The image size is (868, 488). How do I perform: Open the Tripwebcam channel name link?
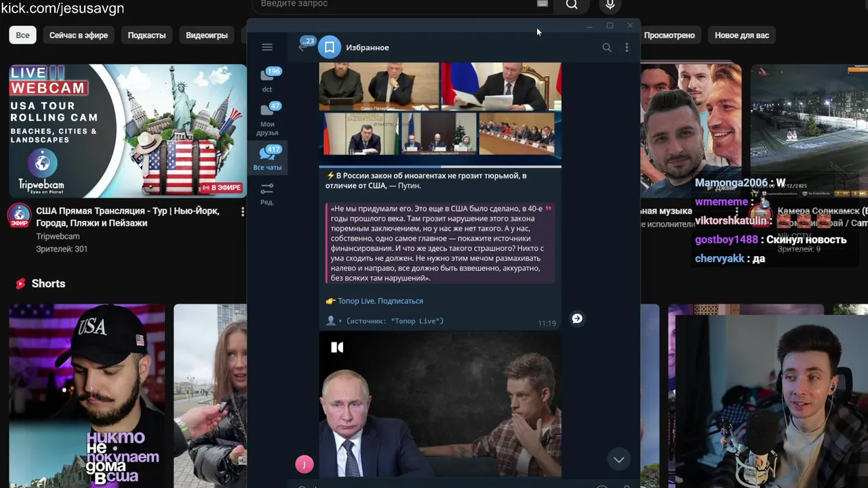pyautogui.click(x=58, y=237)
